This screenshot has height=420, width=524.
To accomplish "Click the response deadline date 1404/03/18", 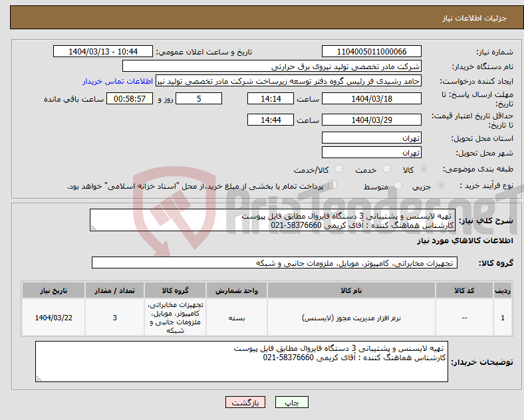I will point(372,99).
